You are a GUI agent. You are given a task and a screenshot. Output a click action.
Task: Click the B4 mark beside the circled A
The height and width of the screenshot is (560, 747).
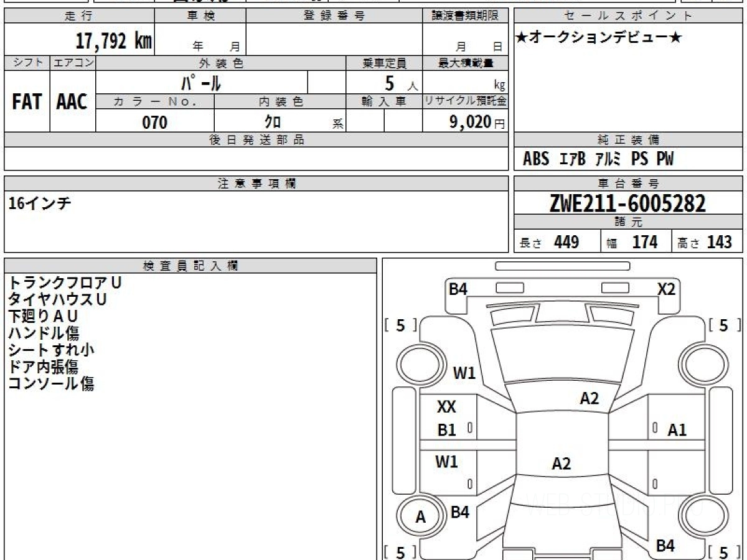(459, 512)
